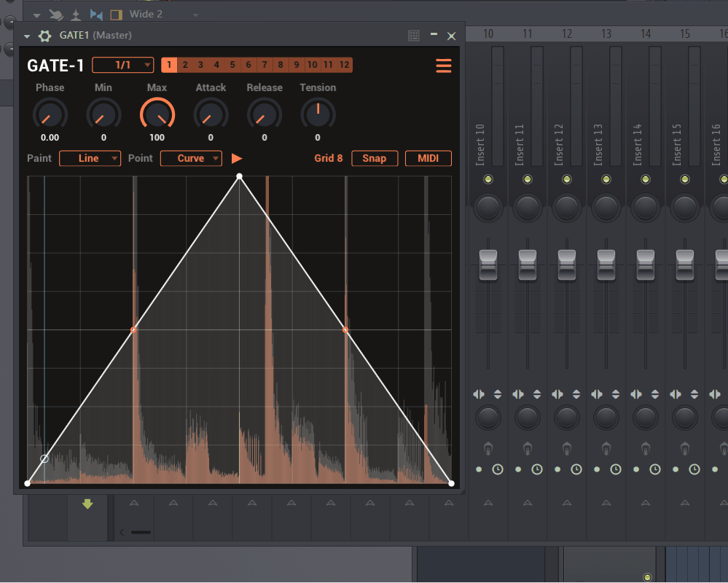Image resolution: width=728 pixels, height=583 pixels.
Task: Select the bottom-right curve endpoint
Action: click(x=451, y=484)
